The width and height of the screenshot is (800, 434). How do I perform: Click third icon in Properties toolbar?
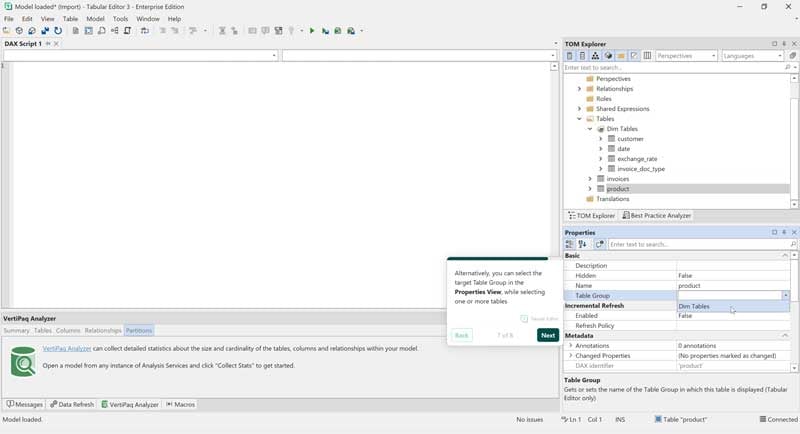pyautogui.click(x=599, y=244)
